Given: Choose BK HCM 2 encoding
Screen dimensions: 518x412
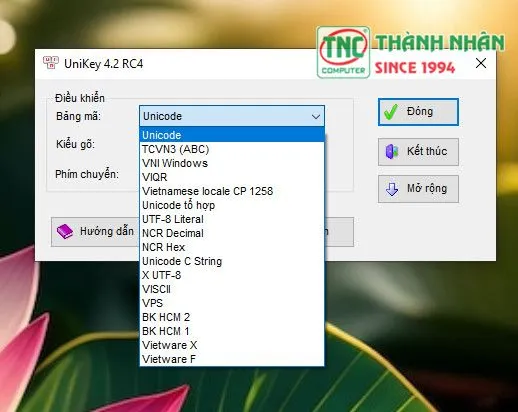Looking at the screenshot, I should point(232,317).
